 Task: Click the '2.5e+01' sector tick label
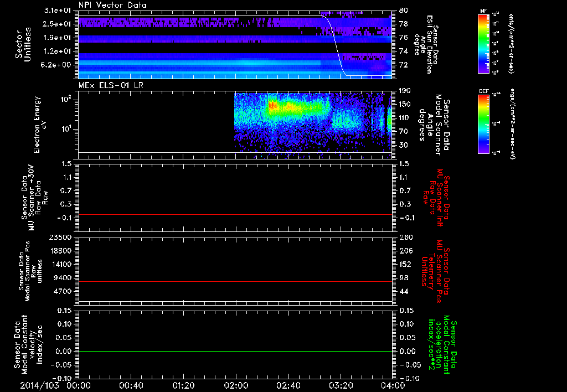(58, 24)
